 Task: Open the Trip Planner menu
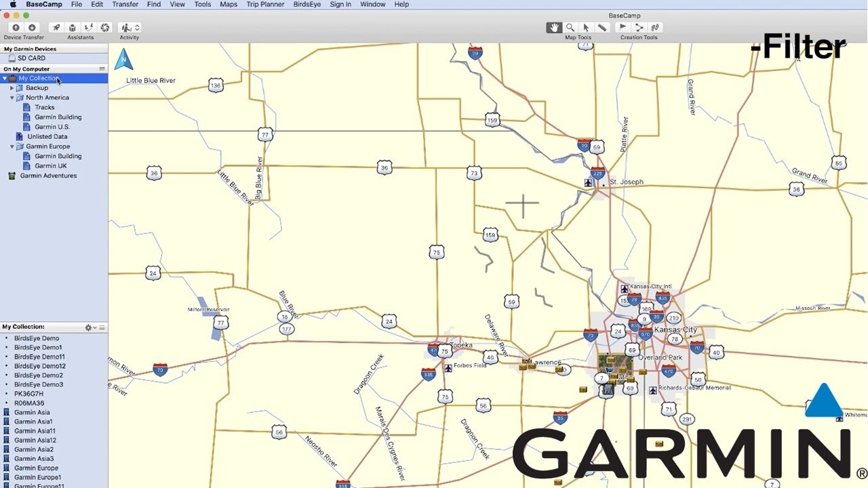[x=265, y=4]
